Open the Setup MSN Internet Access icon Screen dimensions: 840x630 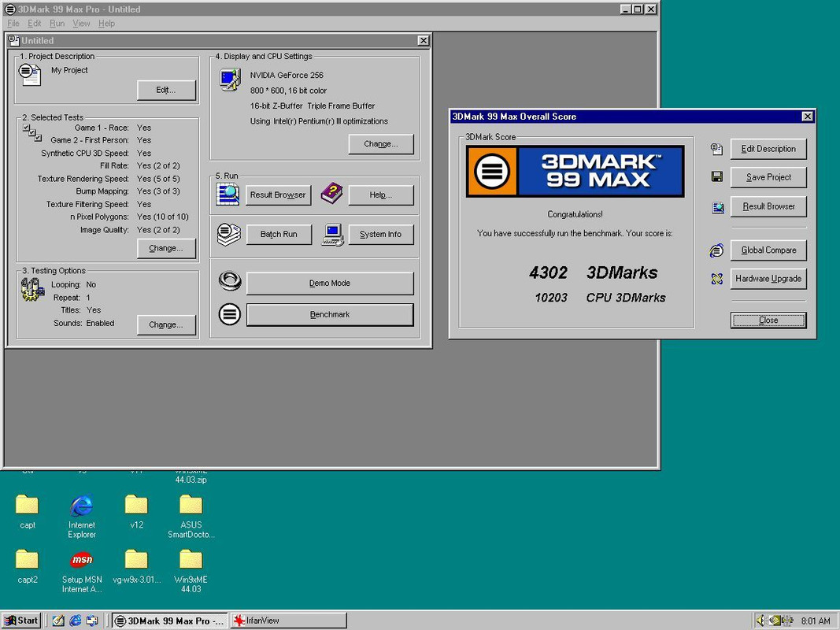coord(81,573)
